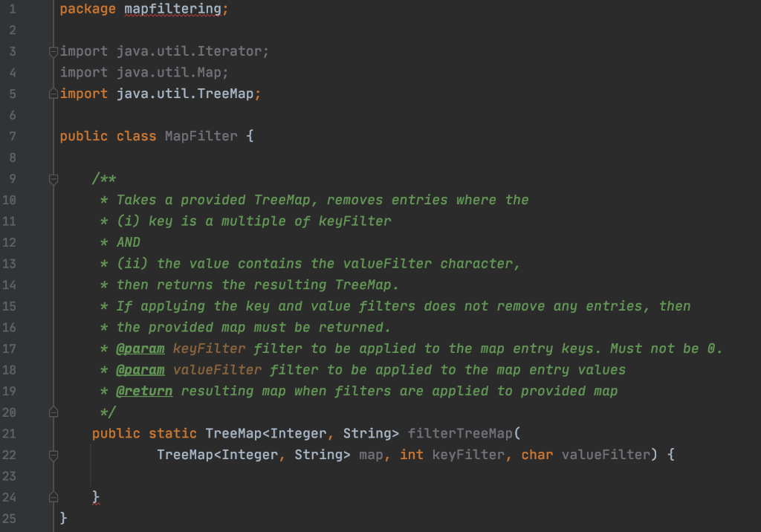Click the error-underlined closing brace on line 24
The width and height of the screenshot is (761, 532).
click(x=96, y=497)
